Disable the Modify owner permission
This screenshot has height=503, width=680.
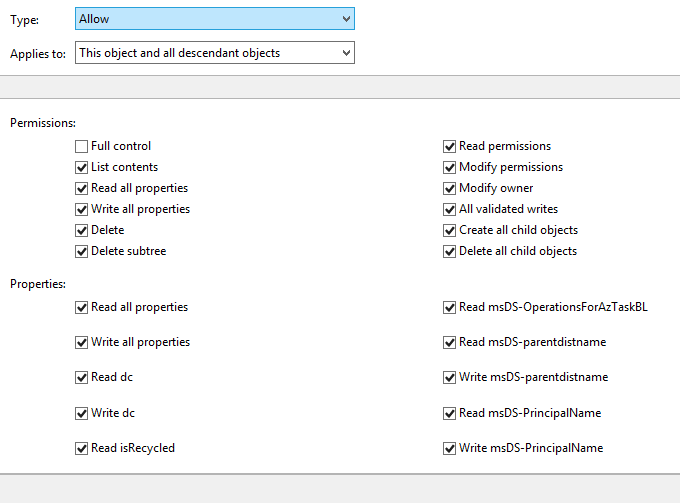450,188
